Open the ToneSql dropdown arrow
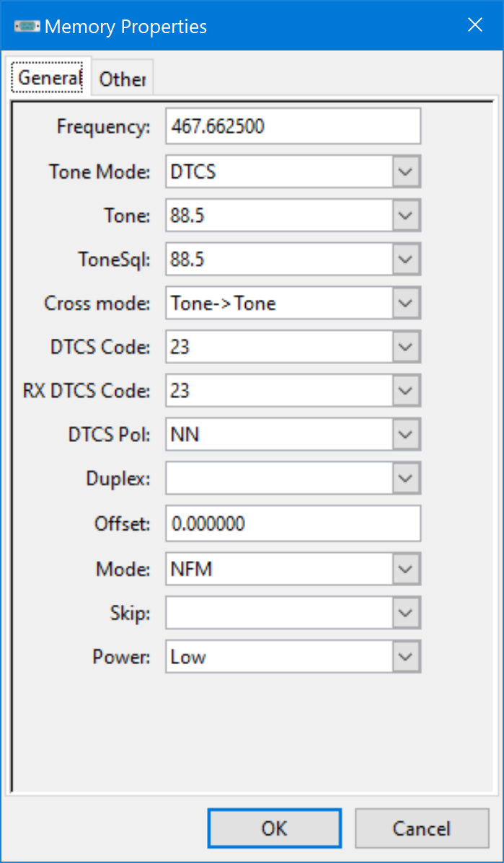 click(407, 259)
